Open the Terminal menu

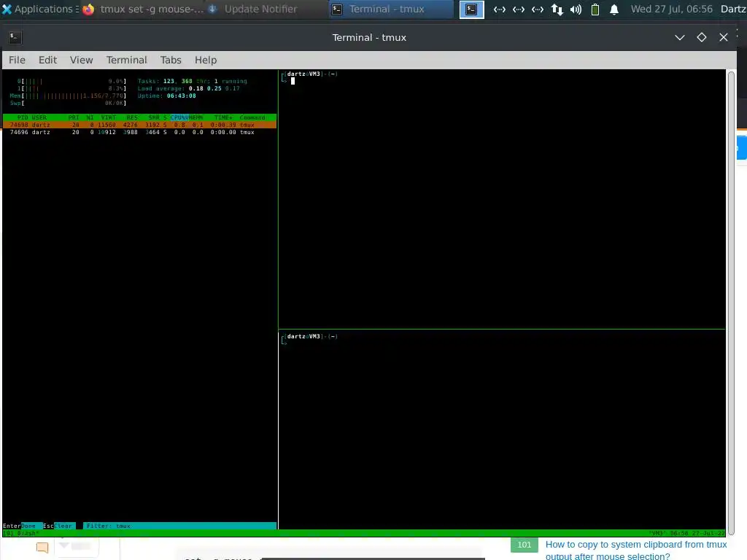(127, 60)
